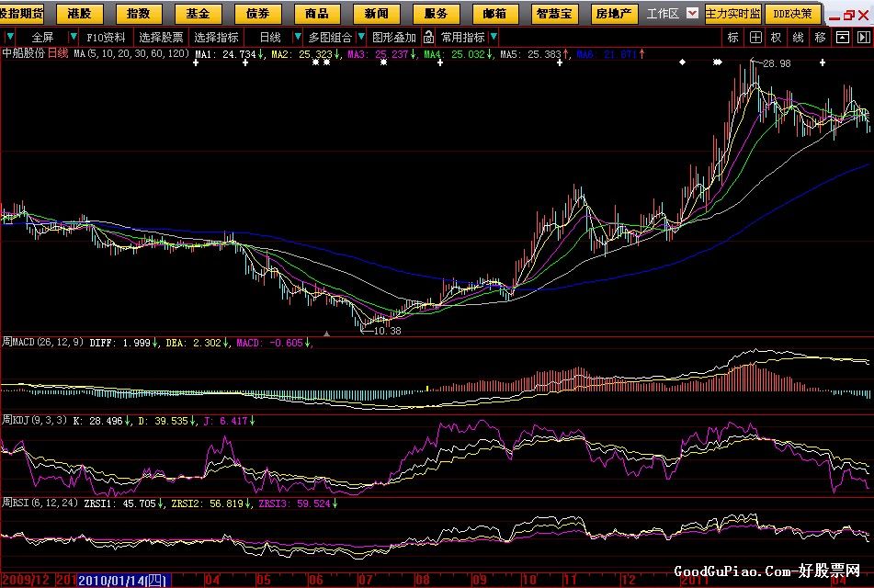This screenshot has width=874, height=588.
Task: Click the lock icon beside 图形叠加
Action: 428,37
